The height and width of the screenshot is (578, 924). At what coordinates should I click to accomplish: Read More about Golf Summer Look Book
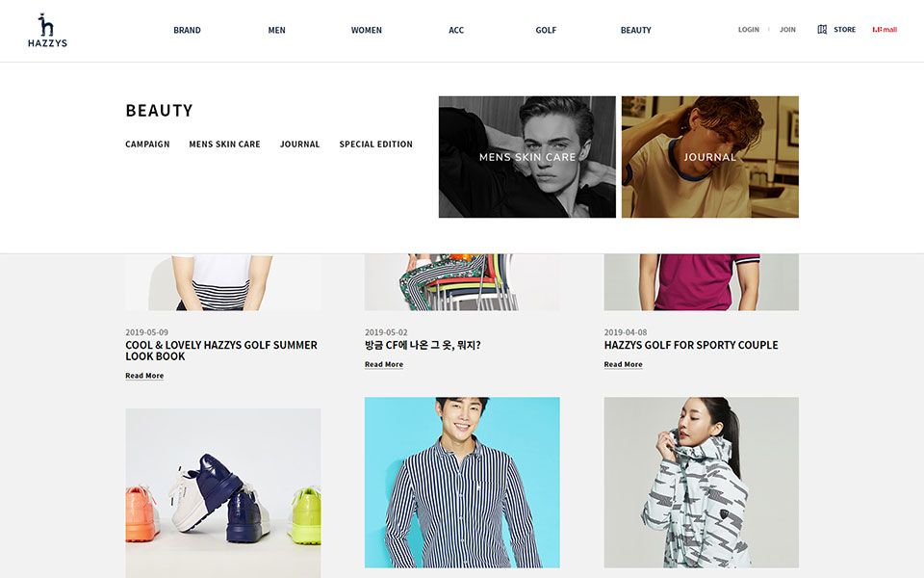pos(144,376)
